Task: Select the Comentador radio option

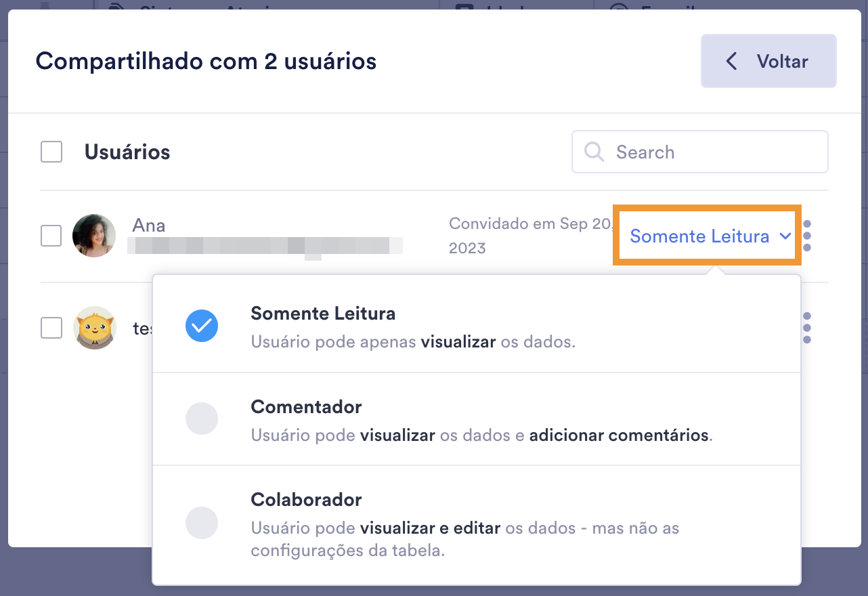Action: point(202,419)
